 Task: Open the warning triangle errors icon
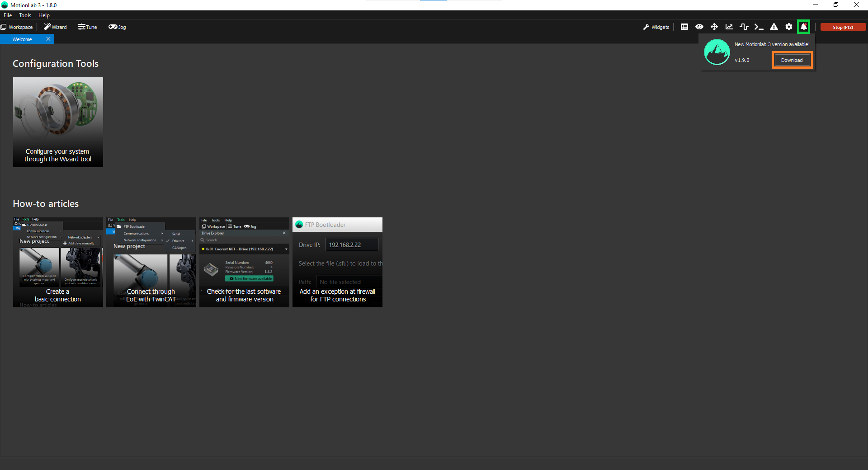(774, 27)
